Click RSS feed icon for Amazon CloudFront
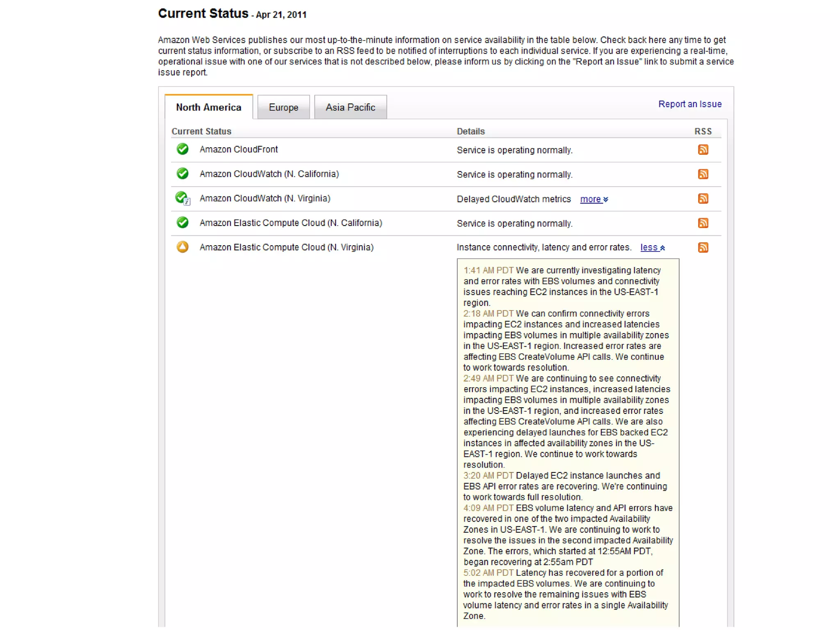The image size is (840, 630). click(703, 150)
